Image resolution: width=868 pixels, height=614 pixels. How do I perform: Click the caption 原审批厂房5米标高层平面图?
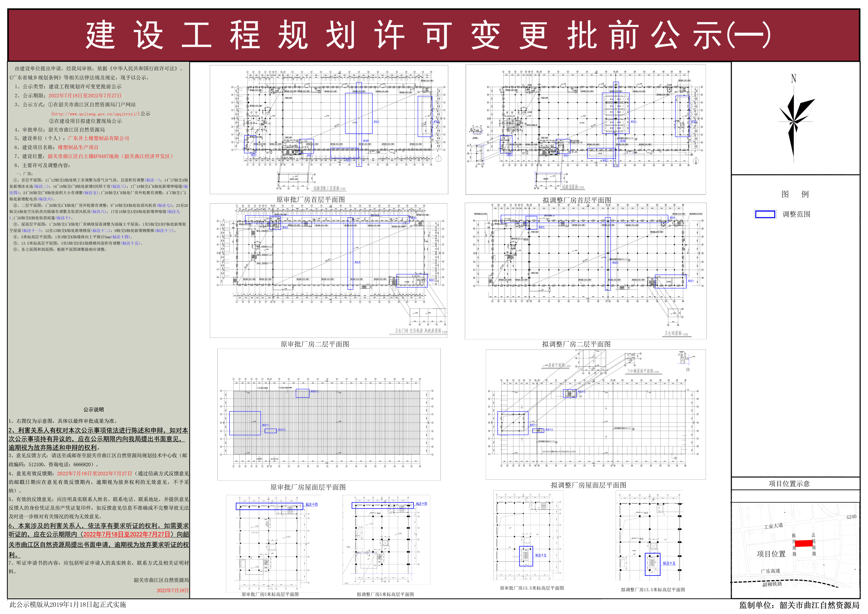[x=270, y=594]
